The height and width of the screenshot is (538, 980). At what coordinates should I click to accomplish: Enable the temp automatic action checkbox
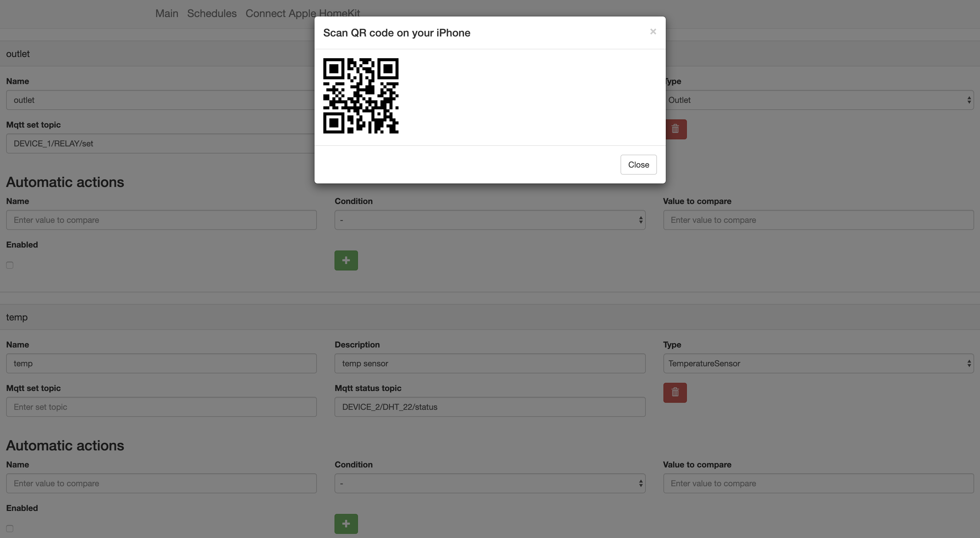coord(10,529)
